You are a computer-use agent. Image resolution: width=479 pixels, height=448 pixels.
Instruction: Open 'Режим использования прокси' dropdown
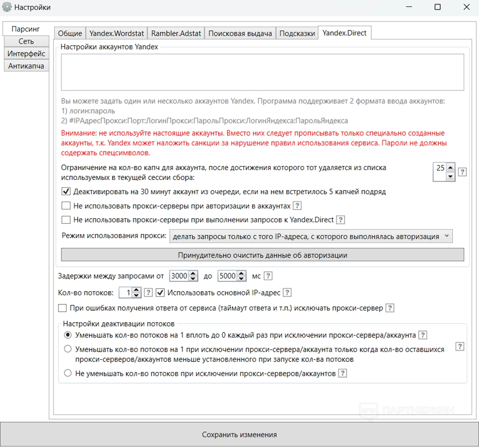tap(311, 236)
